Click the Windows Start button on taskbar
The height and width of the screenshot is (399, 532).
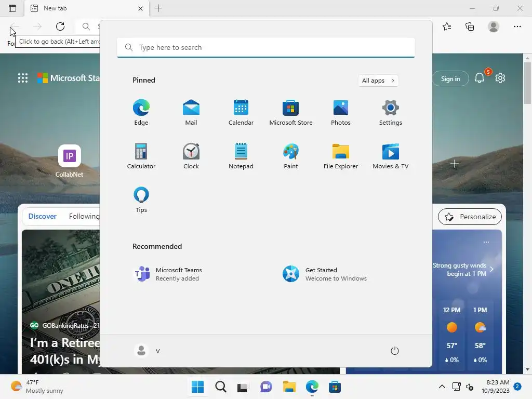[x=197, y=387]
